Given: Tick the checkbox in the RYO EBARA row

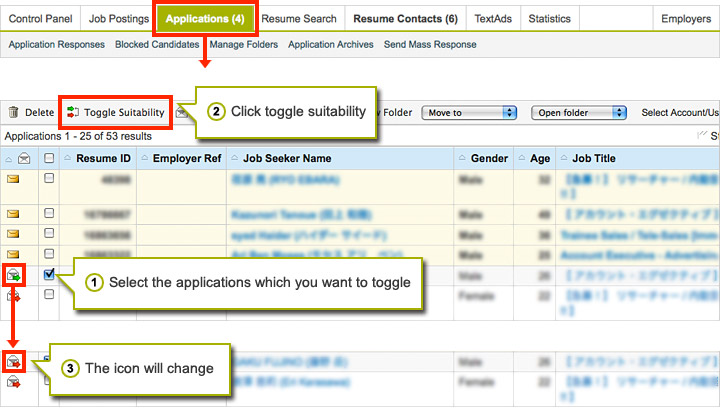Looking at the screenshot, I should point(49,178).
